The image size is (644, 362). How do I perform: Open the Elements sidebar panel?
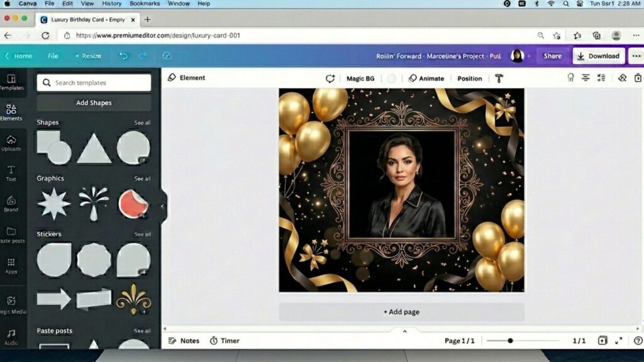click(11, 112)
